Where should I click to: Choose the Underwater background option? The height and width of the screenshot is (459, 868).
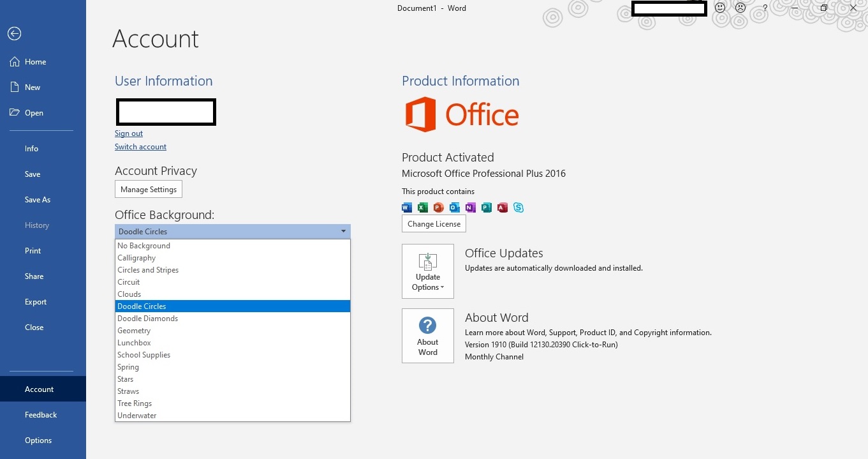point(233,416)
